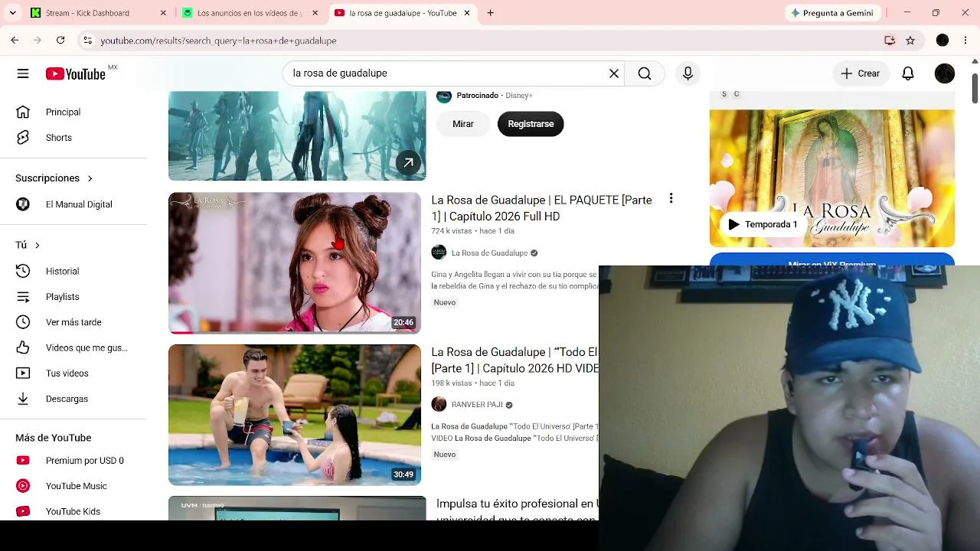Open Videos que me gustan link
The height and width of the screenshot is (551, 980).
click(87, 347)
